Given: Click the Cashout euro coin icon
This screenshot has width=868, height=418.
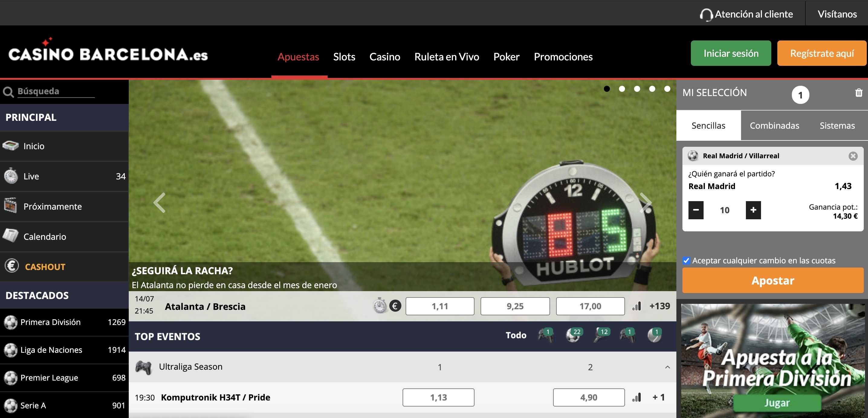Looking at the screenshot, I should click(12, 266).
